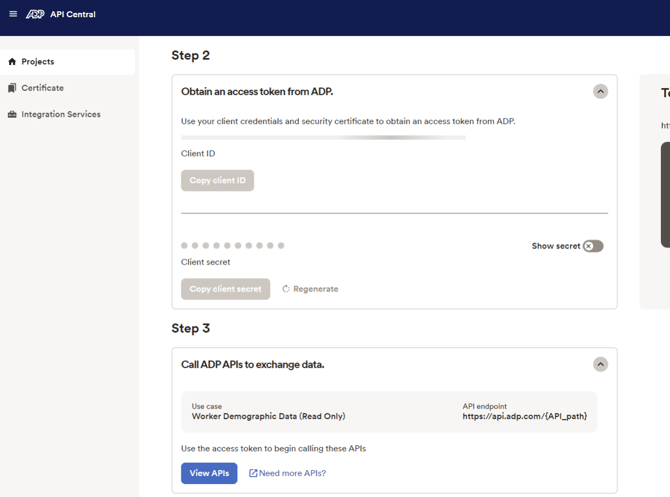Click the API endpoint label

(x=485, y=406)
